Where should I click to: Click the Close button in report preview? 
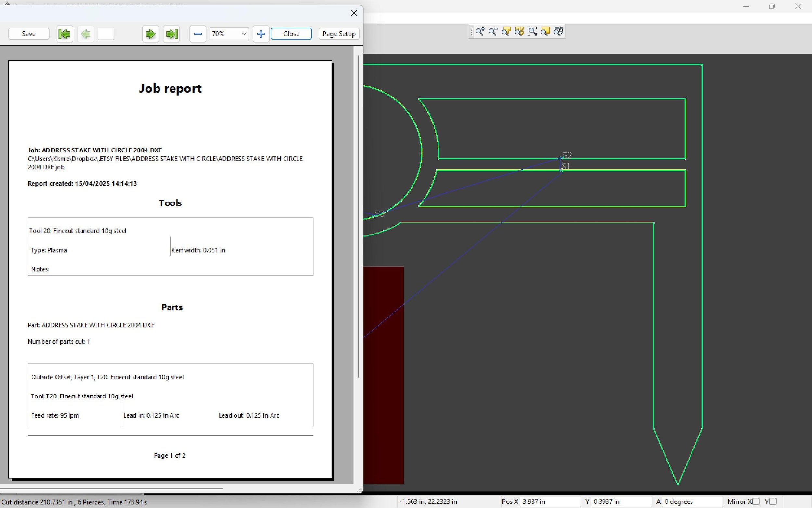pos(291,34)
